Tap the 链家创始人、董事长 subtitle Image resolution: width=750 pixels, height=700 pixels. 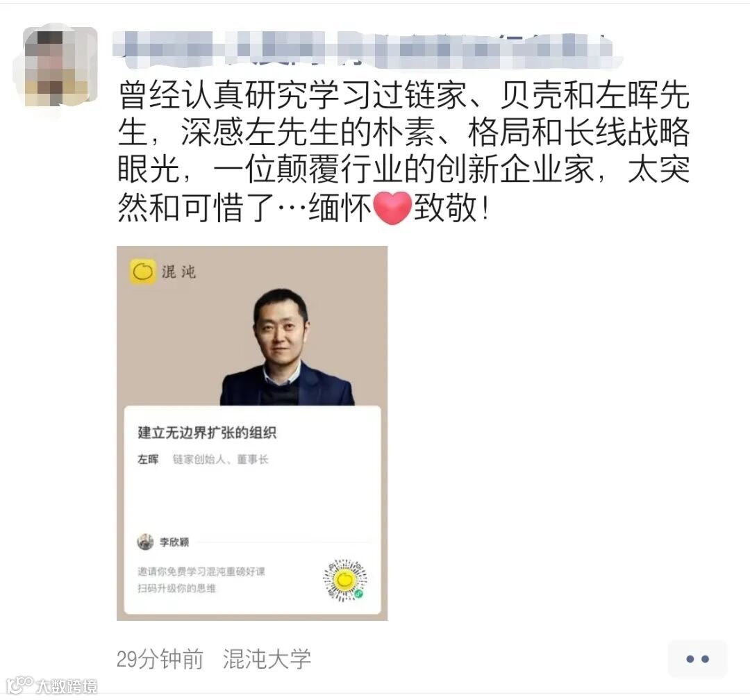[x=221, y=459]
